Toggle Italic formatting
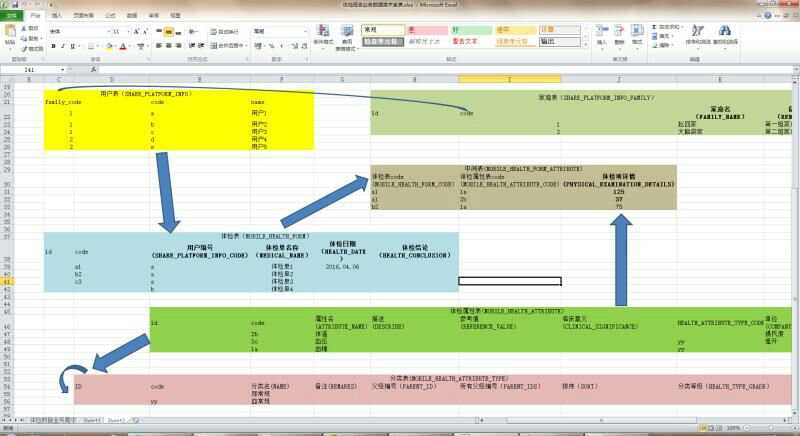 coord(61,46)
